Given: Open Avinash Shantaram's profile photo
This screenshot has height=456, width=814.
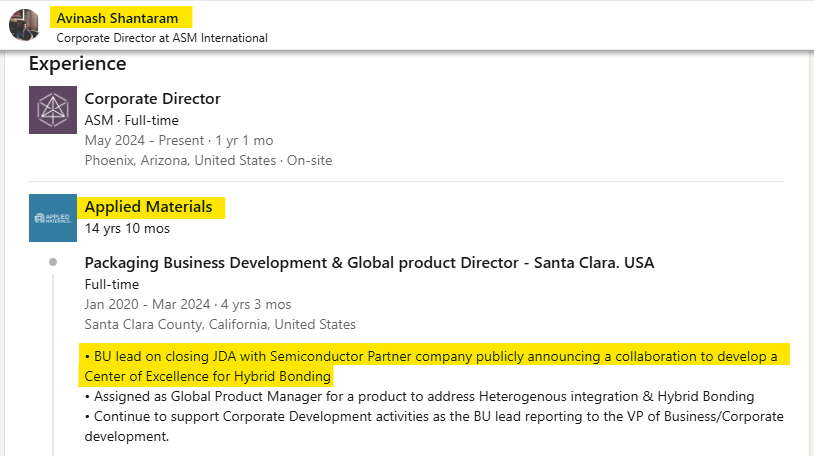Looking at the screenshot, I should click(x=24, y=25).
